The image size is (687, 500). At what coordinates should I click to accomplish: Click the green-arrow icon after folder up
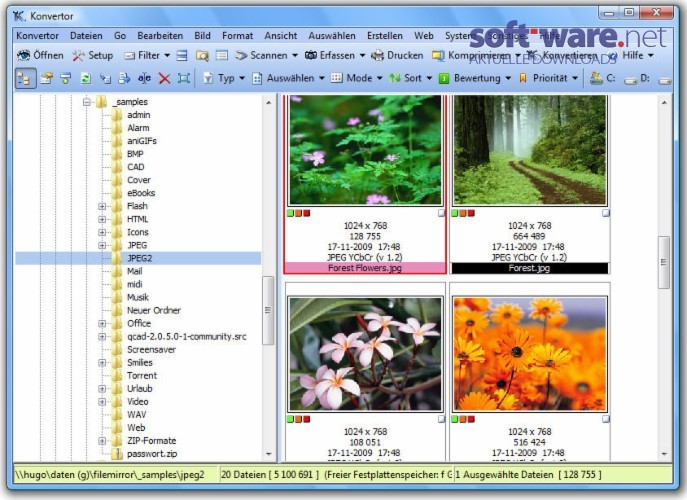(x=66, y=78)
